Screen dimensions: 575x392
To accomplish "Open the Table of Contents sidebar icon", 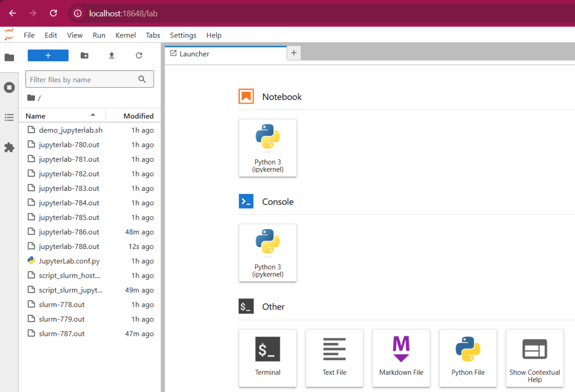I will tap(9, 117).
